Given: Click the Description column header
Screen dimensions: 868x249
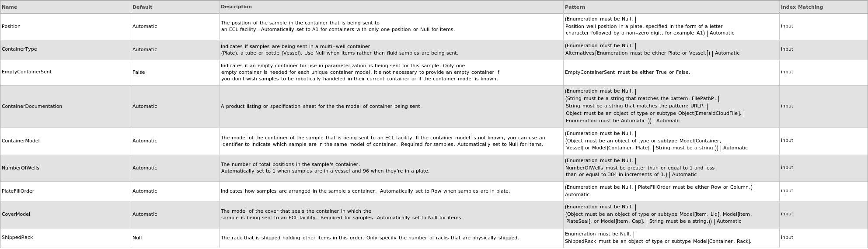Looking at the screenshot, I should coord(236,7).
